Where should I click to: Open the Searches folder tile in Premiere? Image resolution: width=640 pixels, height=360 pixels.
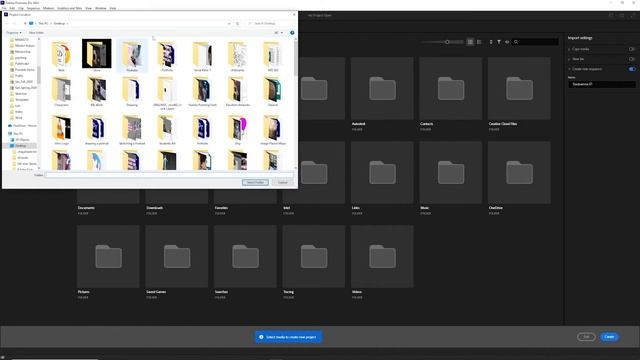245,257
